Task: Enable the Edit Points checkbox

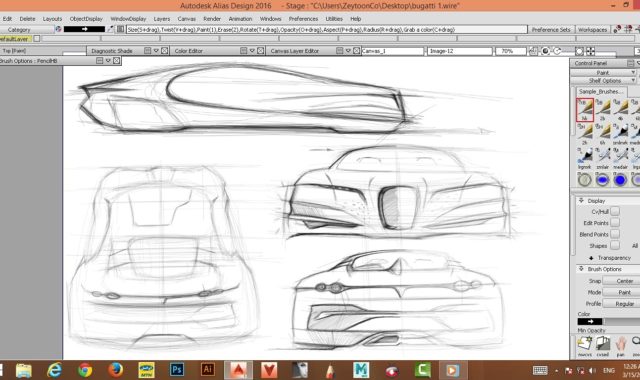Action: click(x=615, y=223)
